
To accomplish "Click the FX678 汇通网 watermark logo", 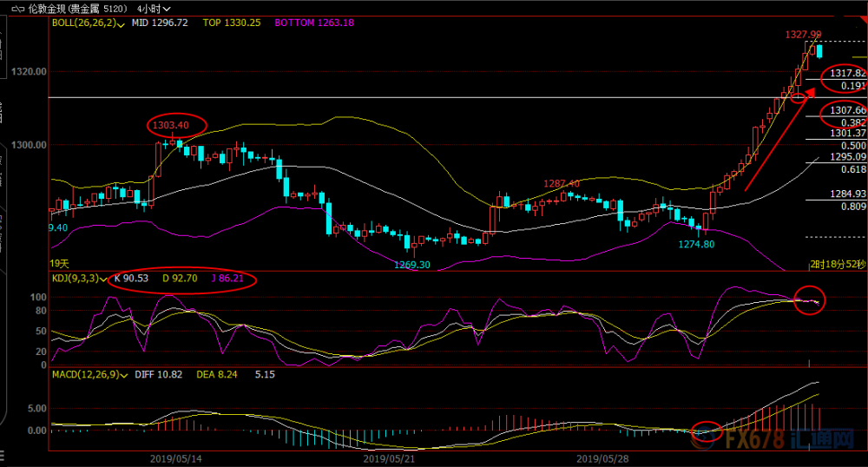I will click(790, 440).
